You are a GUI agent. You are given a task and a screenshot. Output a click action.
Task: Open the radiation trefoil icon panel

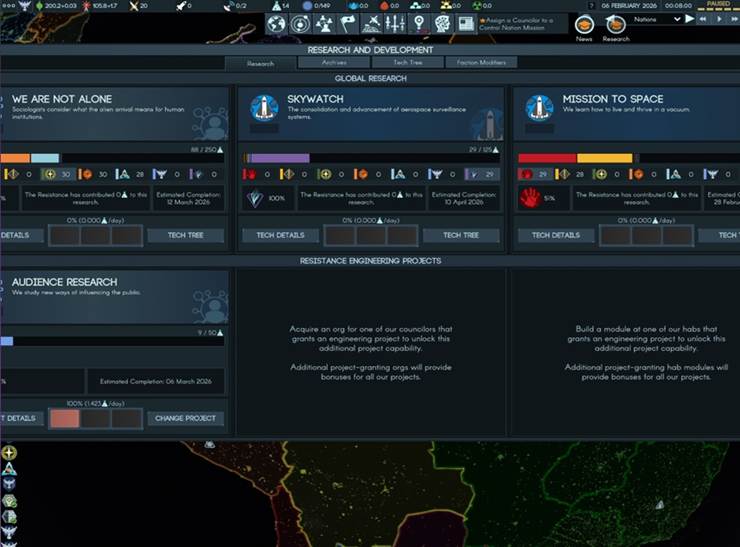(x=324, y=23)
